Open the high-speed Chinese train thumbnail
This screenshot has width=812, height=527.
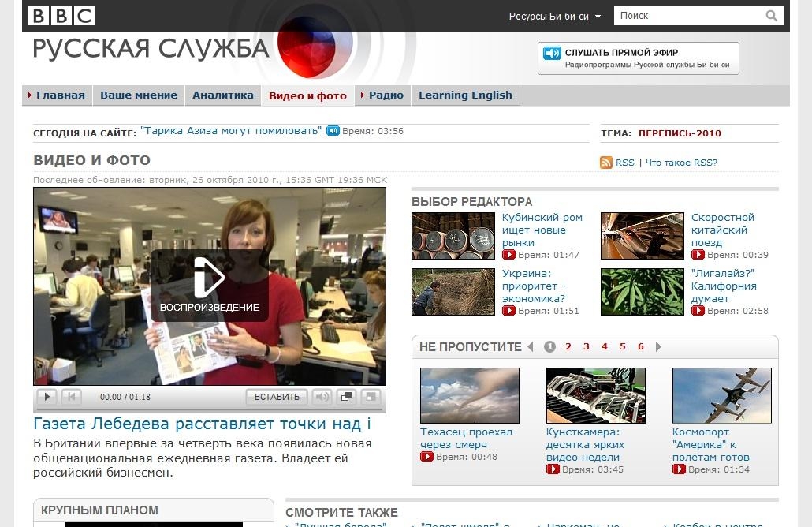point(643,236)
